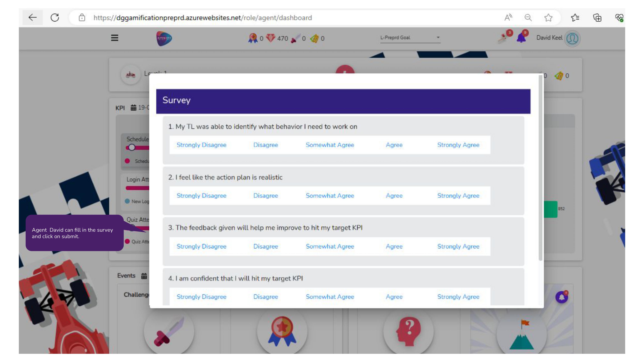Click the browser address bar URL
The width and height of the screenshot is (644, 362).
click(203, 18)
